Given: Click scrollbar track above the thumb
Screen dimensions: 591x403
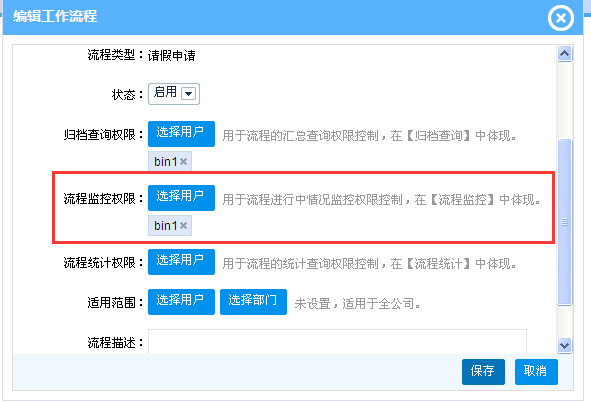Looking at the screenshot, I should 564,100.
